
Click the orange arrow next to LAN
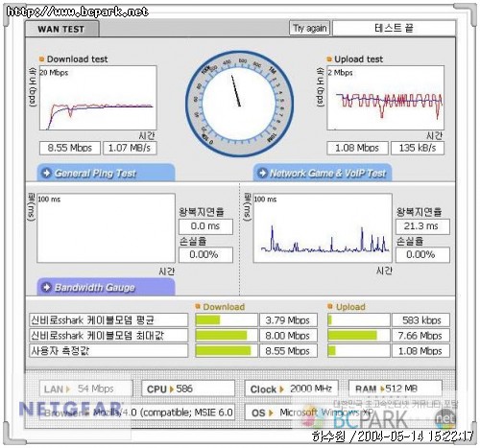68,389
